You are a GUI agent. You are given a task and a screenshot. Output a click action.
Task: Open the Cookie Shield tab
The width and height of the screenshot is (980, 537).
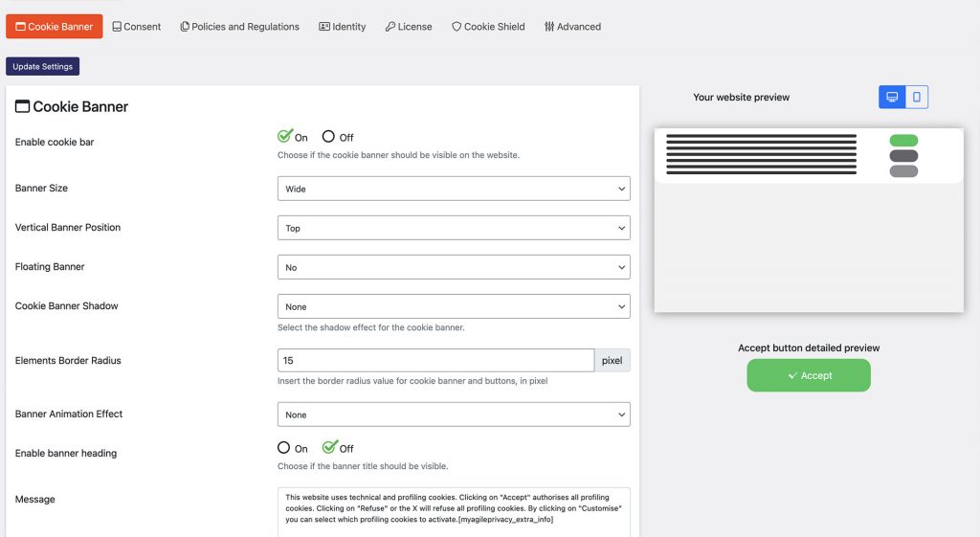coord(488,27)
